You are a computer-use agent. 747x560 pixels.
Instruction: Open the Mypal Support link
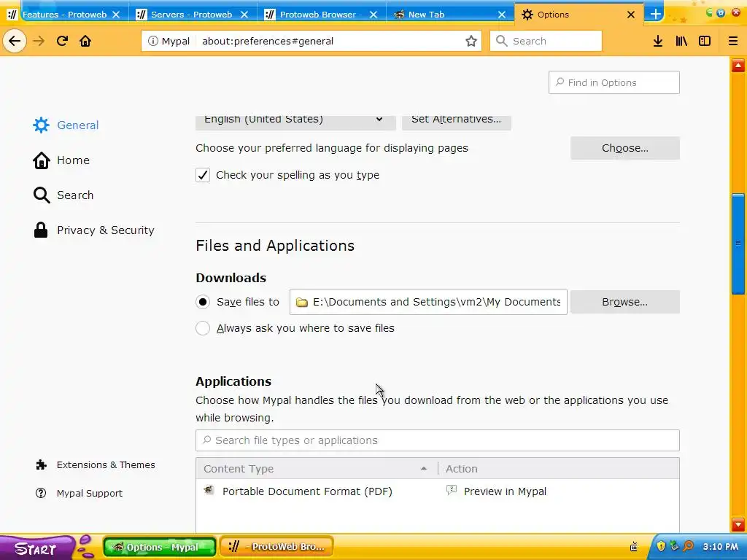click(x=90, y=494)
